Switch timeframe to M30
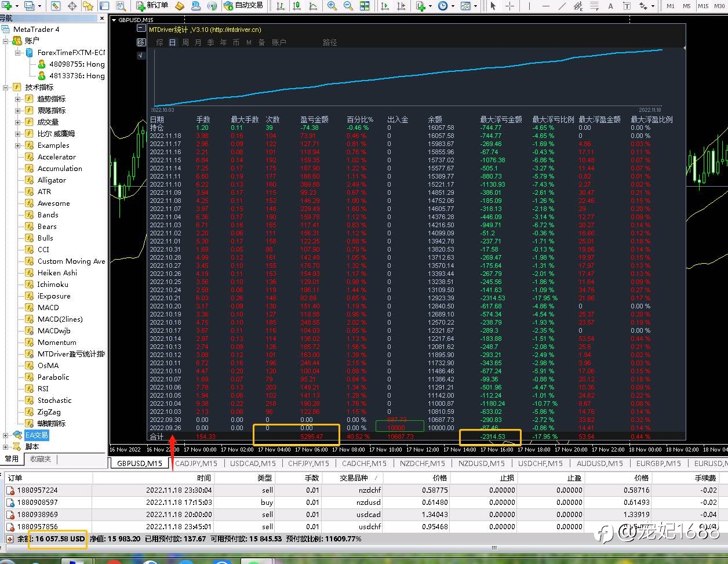This screenshot has width=728, height=564. click(720, 6)
